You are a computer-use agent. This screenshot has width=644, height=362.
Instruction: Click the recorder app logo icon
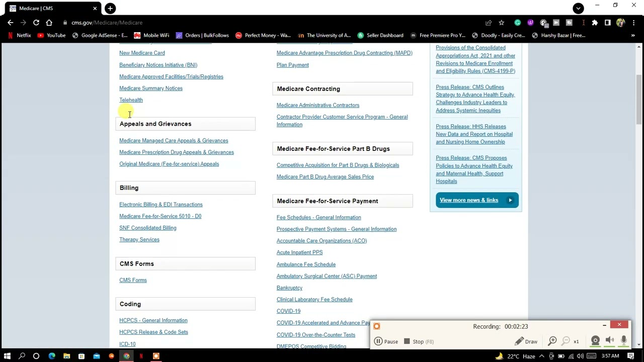[x=377, y=326]
